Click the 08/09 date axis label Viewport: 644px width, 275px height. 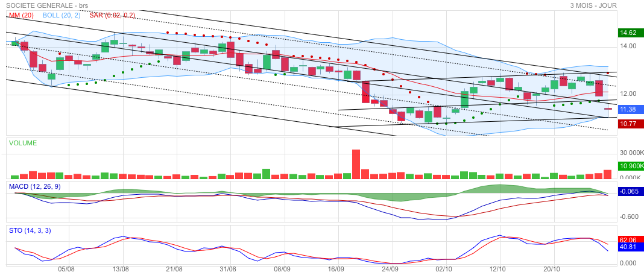[x=282, y=269]
